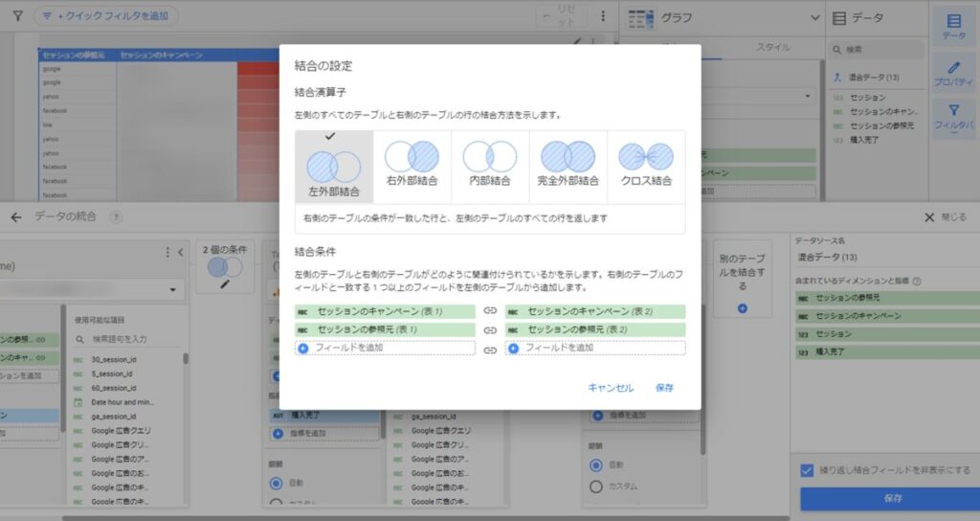Close the data blend panel with 閉じる

(945, 217)
